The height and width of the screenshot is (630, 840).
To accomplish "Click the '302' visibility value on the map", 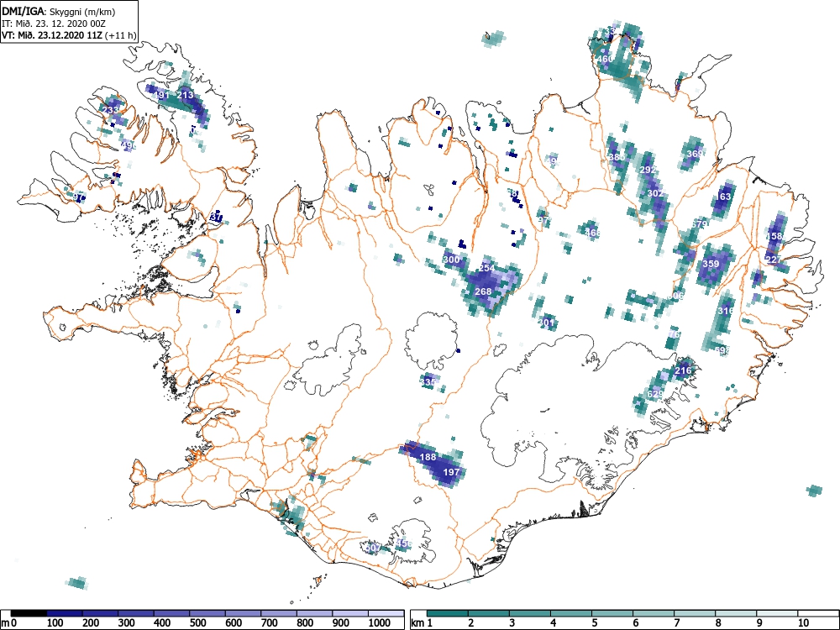I will tap(655, 193).
